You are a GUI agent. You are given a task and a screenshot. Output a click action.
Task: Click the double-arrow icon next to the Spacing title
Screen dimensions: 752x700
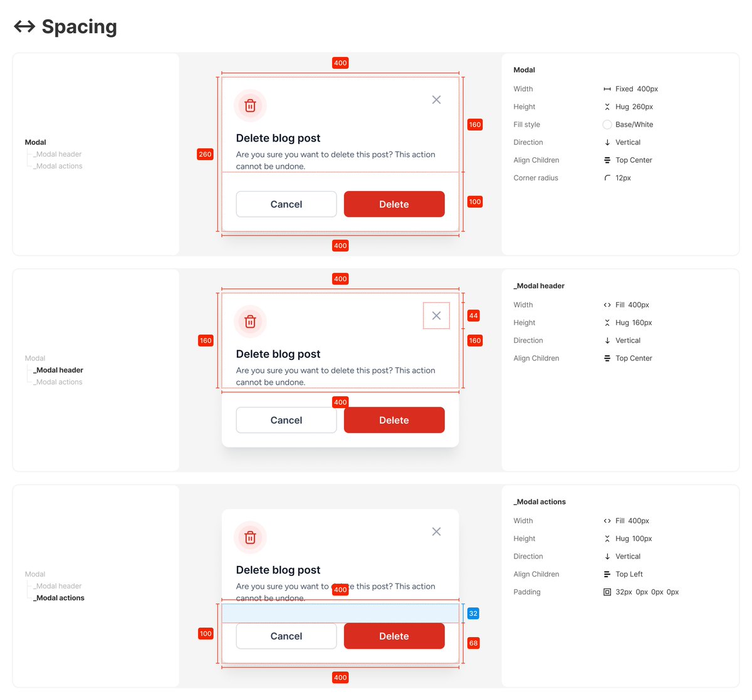tap(24, 26)
